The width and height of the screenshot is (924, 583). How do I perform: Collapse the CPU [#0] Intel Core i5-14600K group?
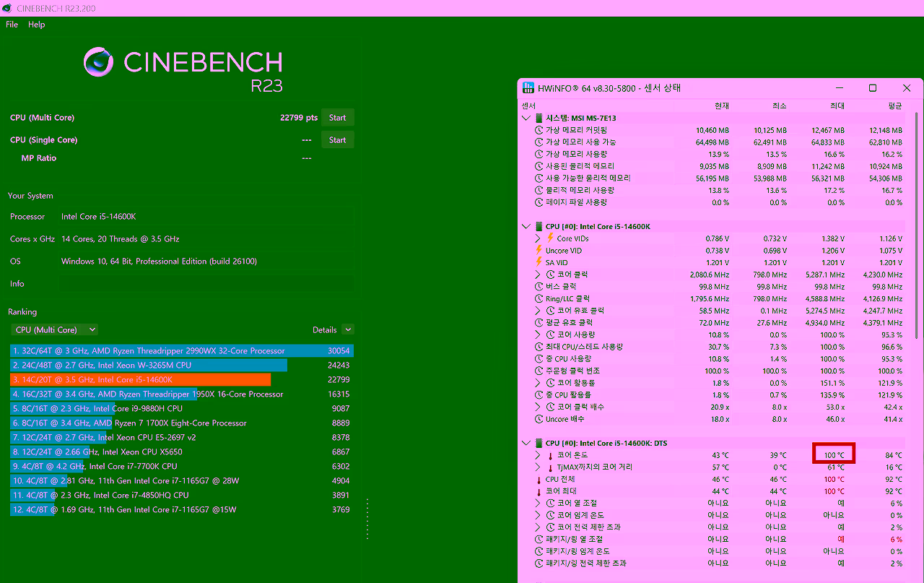click(x=526, y=226)
